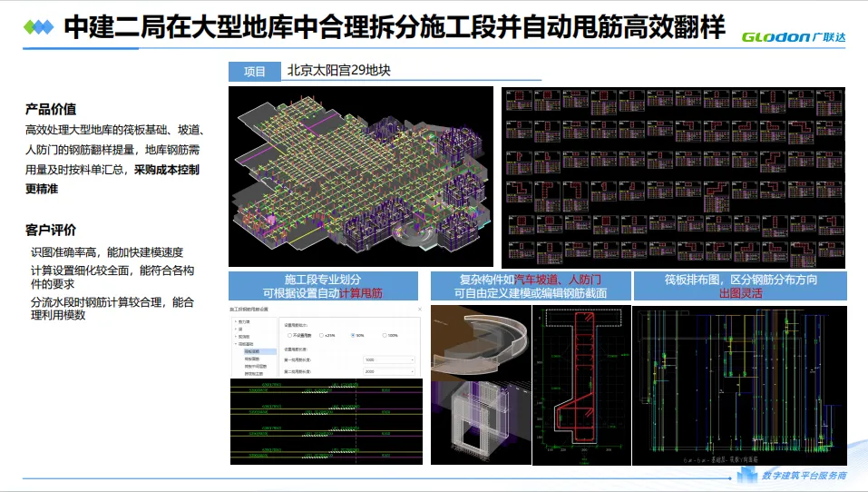
Task: Open the 3D garage model image
Action: click(x=360, y=176)
